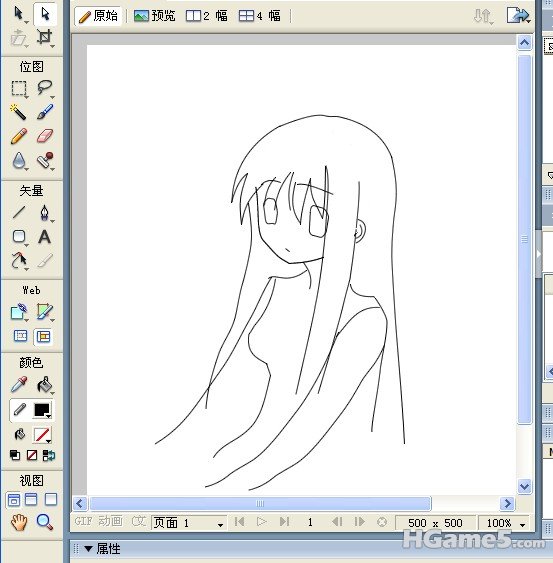This screenshot has width=553, height=563.
Task: Toggle the hide slices and hotspots button
Action: 20,336
